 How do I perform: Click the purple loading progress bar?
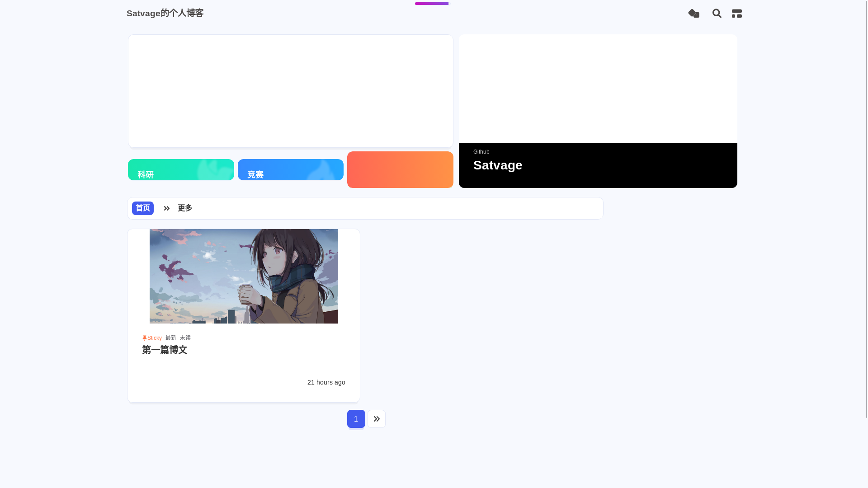(x=432, y=4)
